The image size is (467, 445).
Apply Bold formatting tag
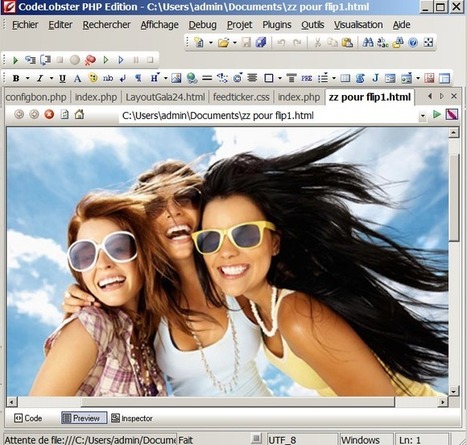click(x=16, y=78)
